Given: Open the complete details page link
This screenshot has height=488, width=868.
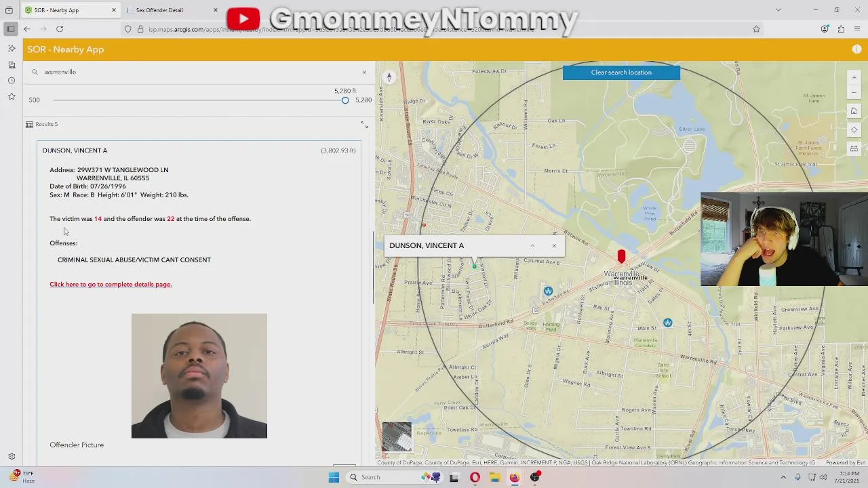Looking at the screenshot, I should tap(111, 285).
